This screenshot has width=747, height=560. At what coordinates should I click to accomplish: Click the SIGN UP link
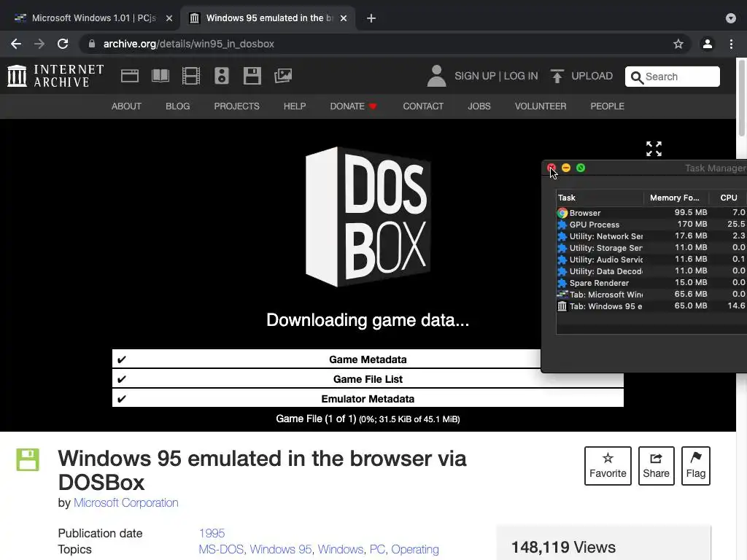[x=475, y=76]
